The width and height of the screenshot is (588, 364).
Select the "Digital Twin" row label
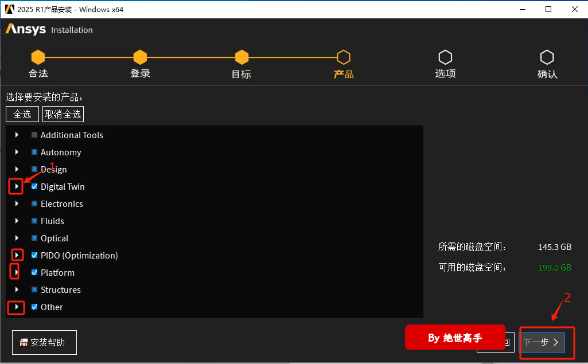(x=63, y=187)
